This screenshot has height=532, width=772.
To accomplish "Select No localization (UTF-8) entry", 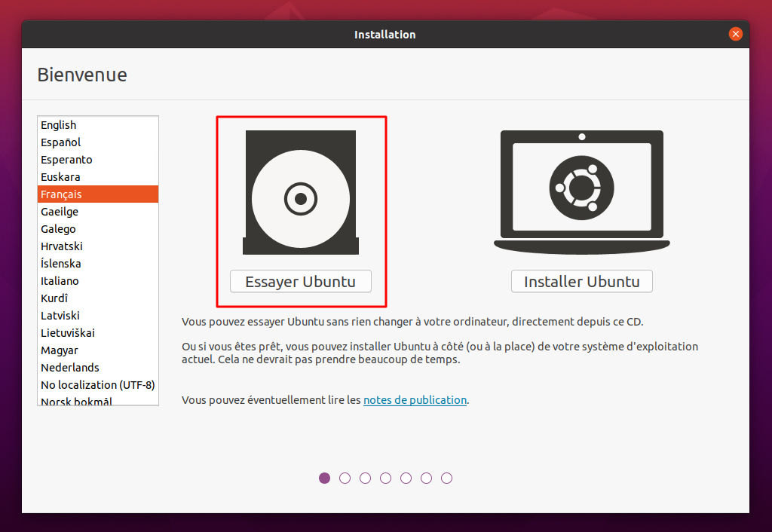I will coord(98,385).
